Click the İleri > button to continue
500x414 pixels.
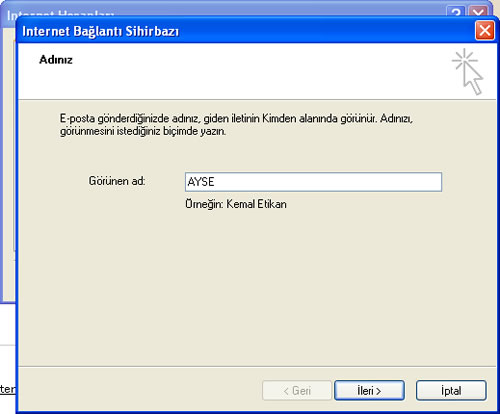[369, 390]
